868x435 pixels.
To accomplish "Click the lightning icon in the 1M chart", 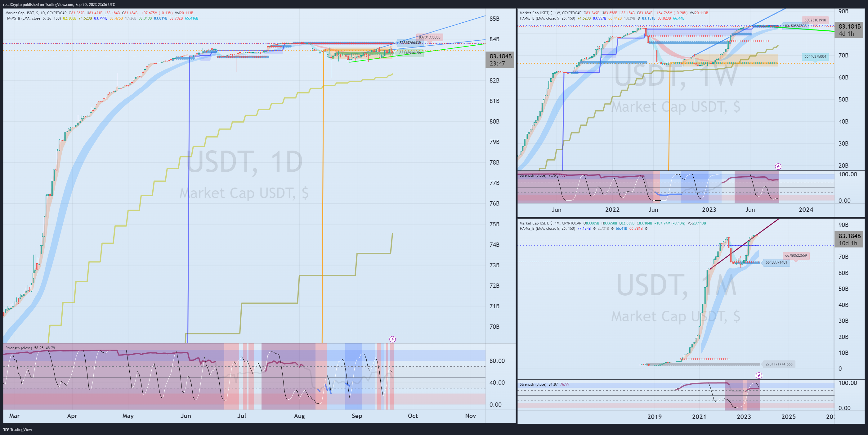I will coord(759,375).
